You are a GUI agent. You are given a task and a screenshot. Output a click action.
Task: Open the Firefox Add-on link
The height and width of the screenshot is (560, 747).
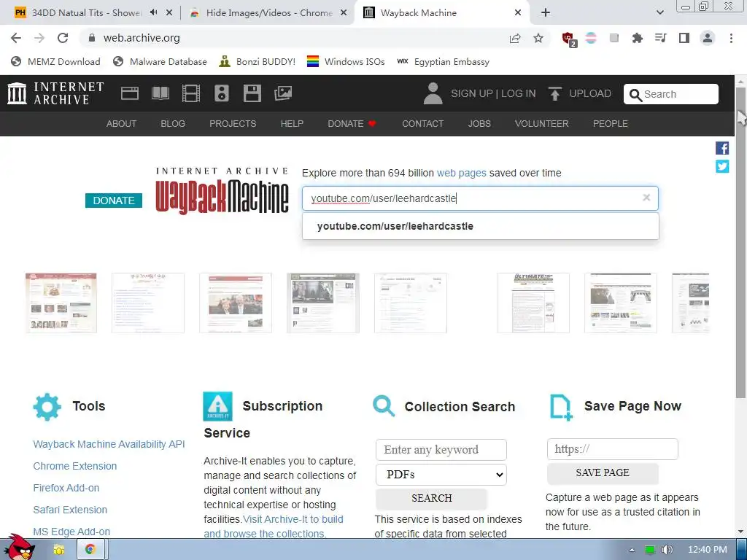(x=66, y=488)
